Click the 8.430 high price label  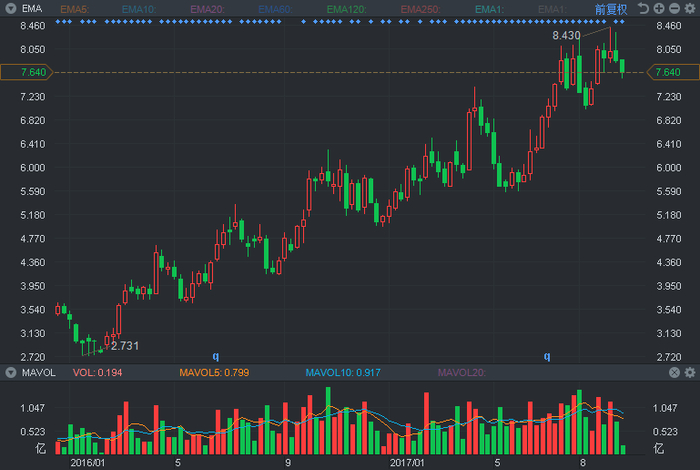pos(566,35)
